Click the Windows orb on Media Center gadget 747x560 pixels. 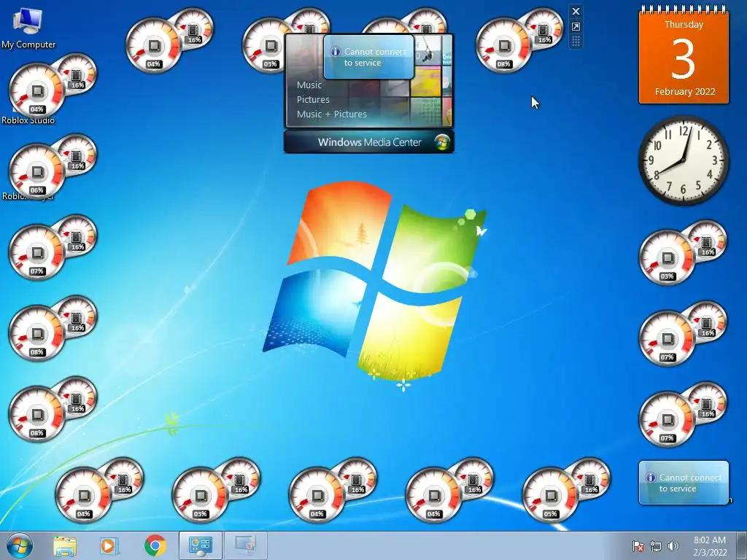pos(442,142)
